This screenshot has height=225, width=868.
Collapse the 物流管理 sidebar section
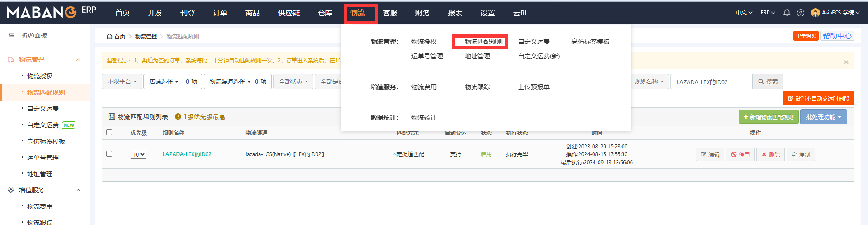(78, 60)
